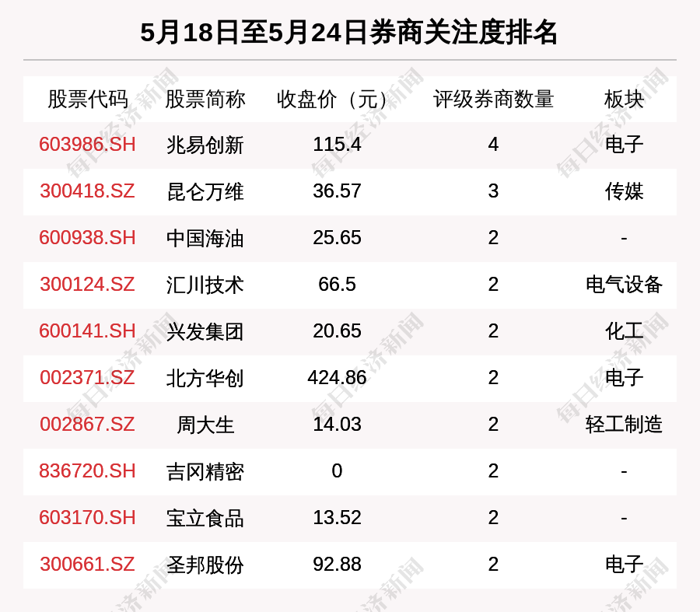Select the 股票简称 column header
Screen dimensions: 700x612
click(205, 99)
